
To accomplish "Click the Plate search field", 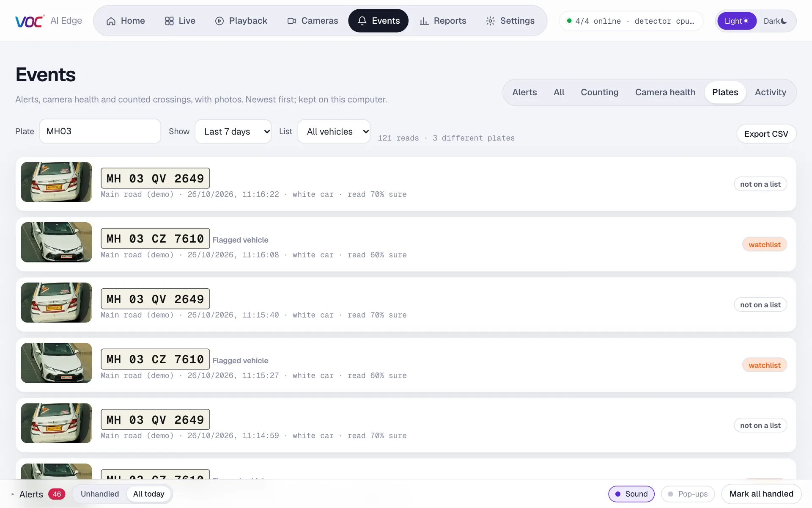I will (100, 131).
